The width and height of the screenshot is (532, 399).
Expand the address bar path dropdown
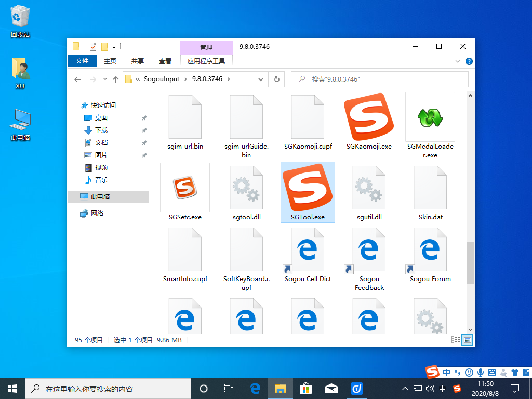pyautogui.click(x=261, y=79)
